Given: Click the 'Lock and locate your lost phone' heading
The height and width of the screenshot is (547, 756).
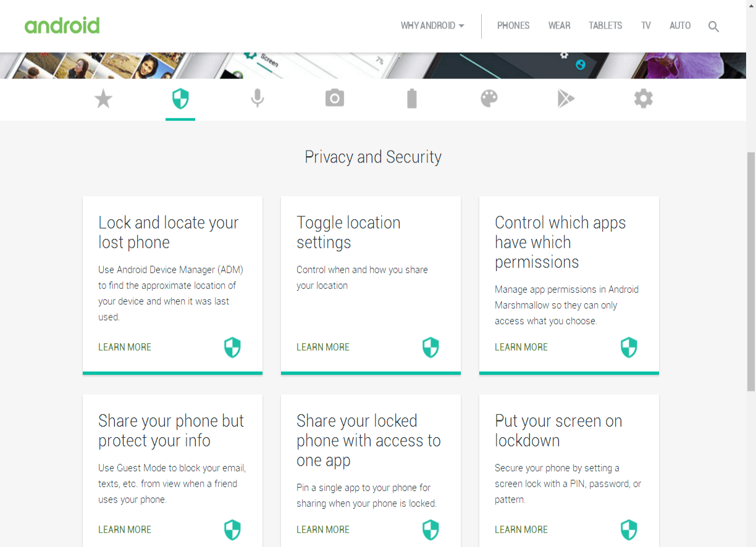Looking at the screenshot, I should coord(168,232).
